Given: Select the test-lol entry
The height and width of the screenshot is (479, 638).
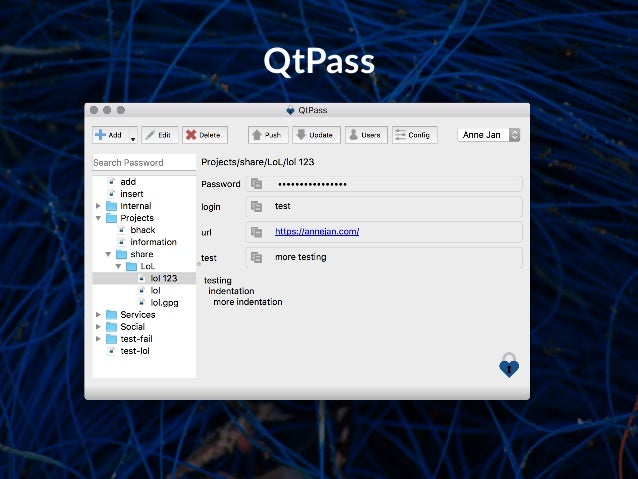Looking at the screenshot, I should (135, 351).
